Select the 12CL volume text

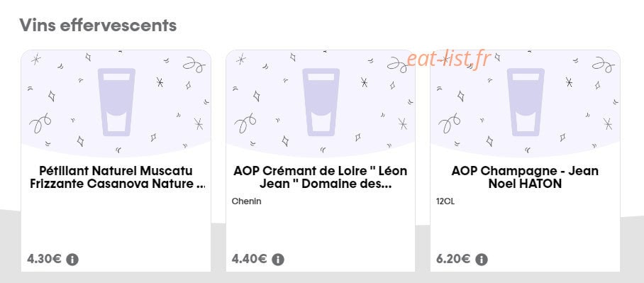pyautogui.click(x=445, y=201)
